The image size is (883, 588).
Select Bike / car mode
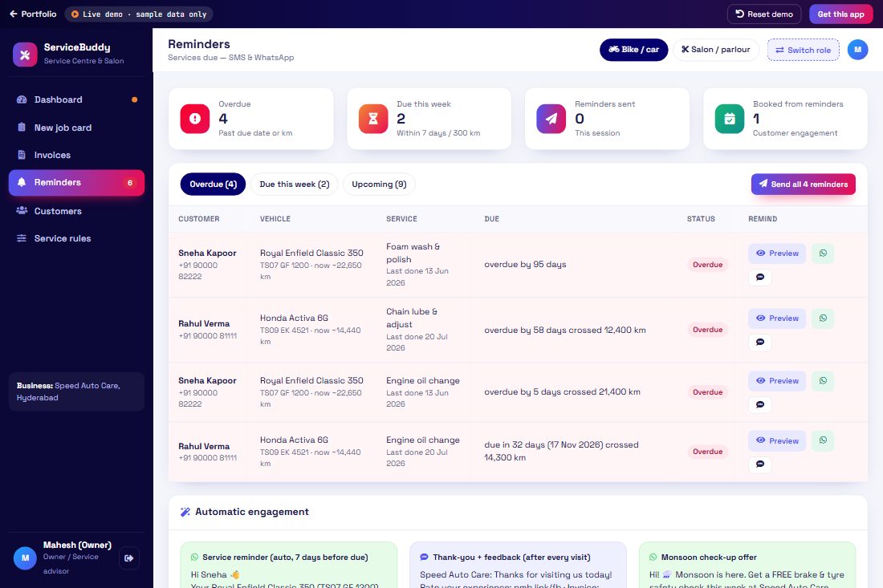tap(633, 50)
